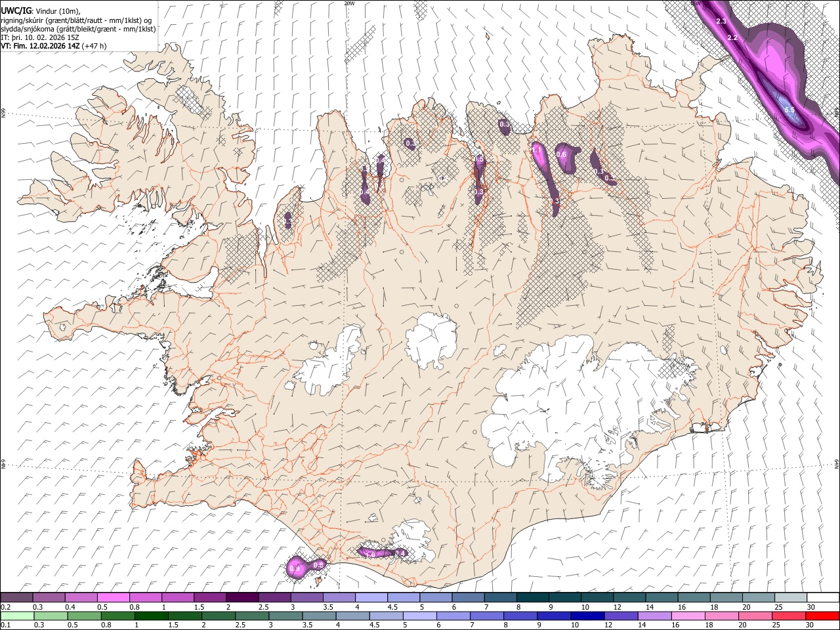Select bottom legend swatch between 10 and 12
The width and height of the screenshot is (840, 630).
tap(587, 616)
